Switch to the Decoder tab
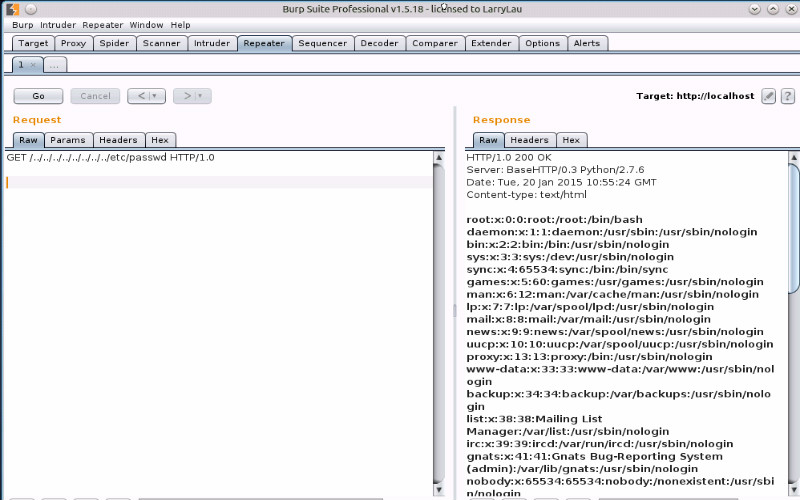800x500 pixels. click(379, 43)
